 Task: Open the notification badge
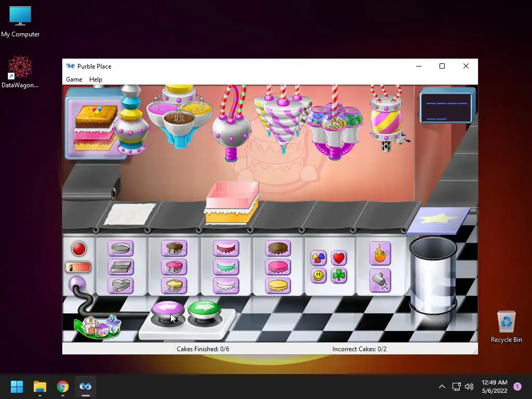517,387
